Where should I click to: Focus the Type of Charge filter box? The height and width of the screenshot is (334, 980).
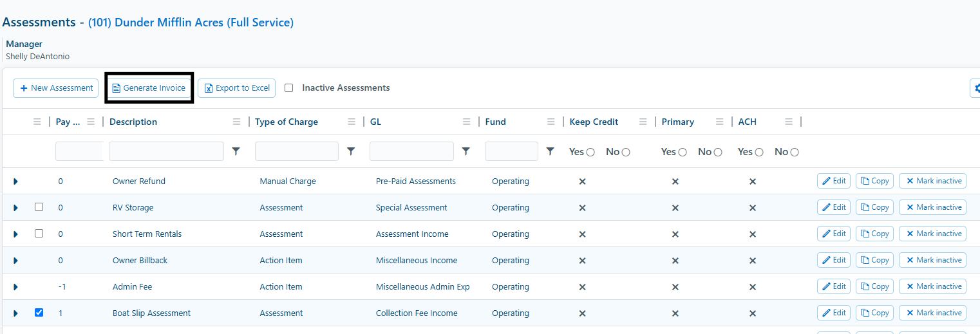pyautogui.click(x=297, y=151)
